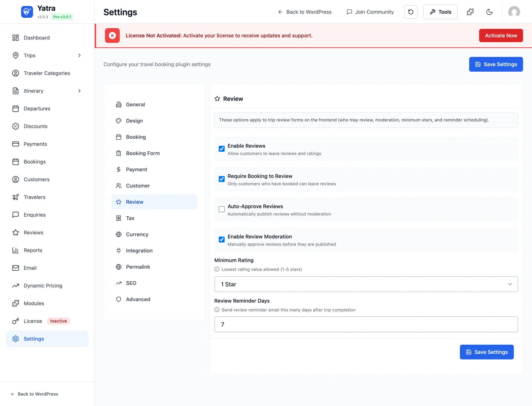Open the Customer settings tab
This screenshot has width=532, height=406.
pyautogui.click(x=154, y=186)
